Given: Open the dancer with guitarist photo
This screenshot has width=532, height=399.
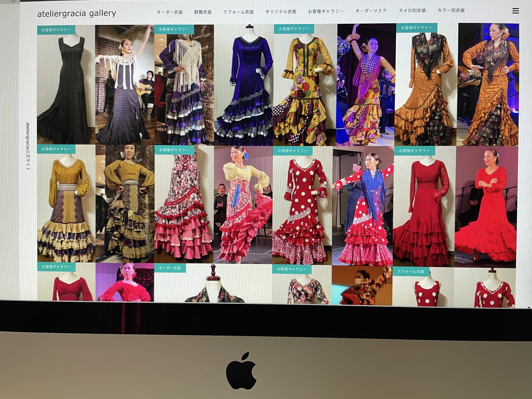Looking at the screenshot, I should coord(124,85).
